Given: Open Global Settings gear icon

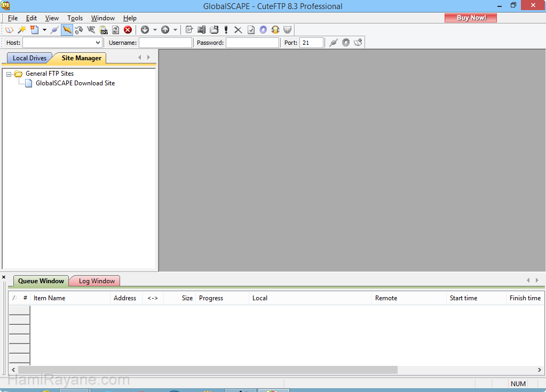Looking at the screenshot, I should tap(263, 30).
